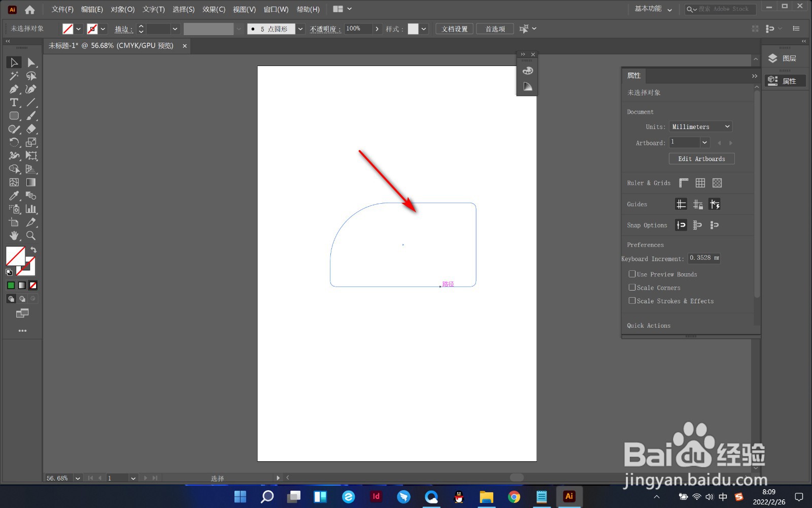Select the Pen tool
This screenshot has width=812, height=508.
tap(14, 89)
